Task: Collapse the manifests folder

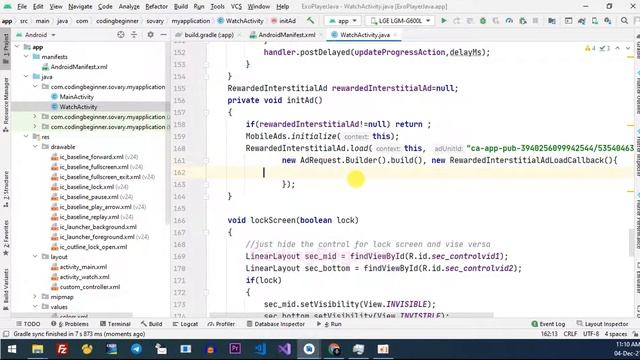Action: click(26, 57)
